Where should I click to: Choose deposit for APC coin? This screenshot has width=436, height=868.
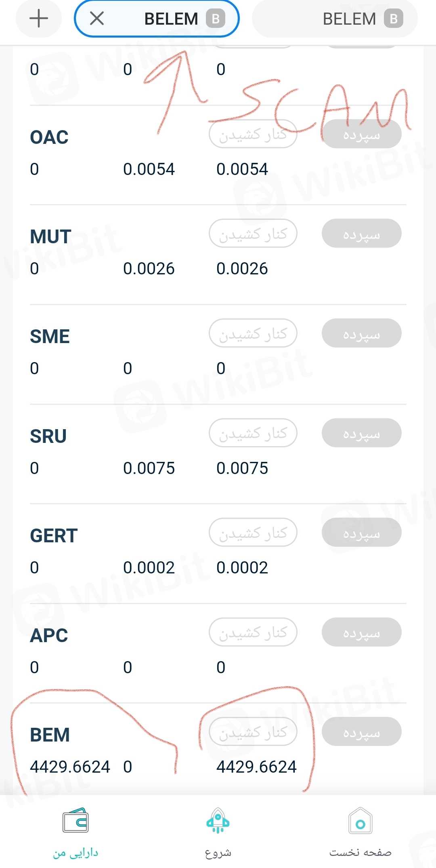tap(361, 632)
